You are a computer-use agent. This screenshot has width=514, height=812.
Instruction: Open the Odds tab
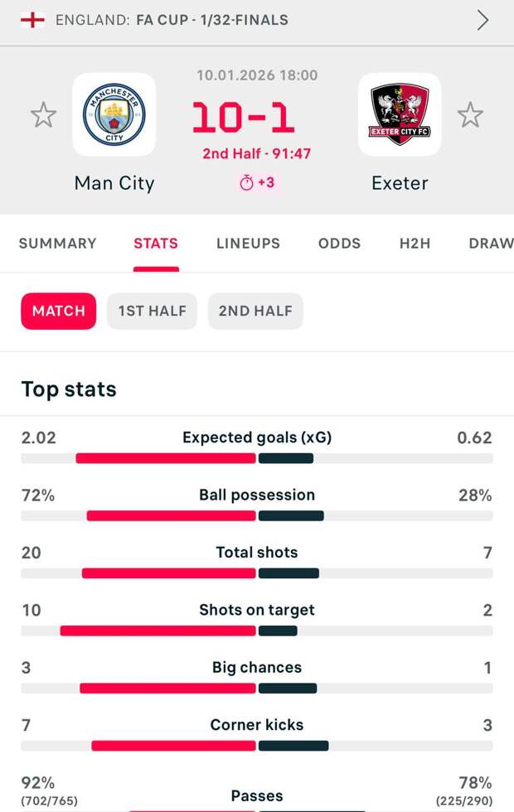(339, 244)
